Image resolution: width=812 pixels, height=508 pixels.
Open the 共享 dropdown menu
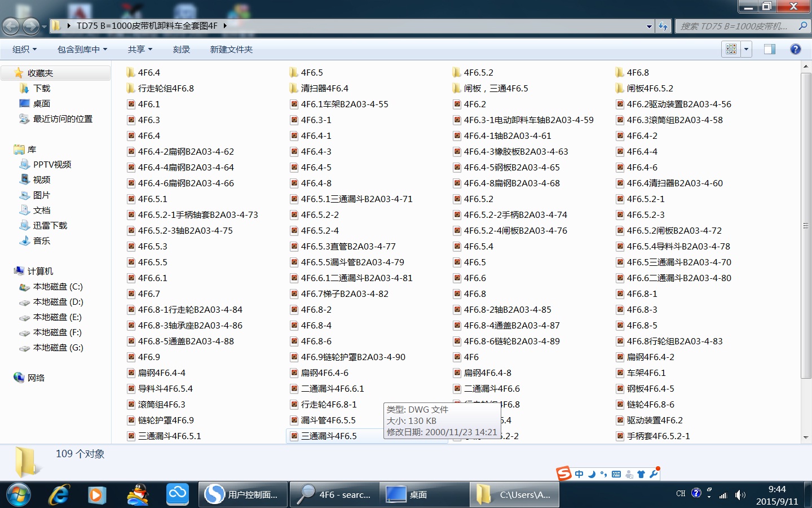(x=140, y=50)
